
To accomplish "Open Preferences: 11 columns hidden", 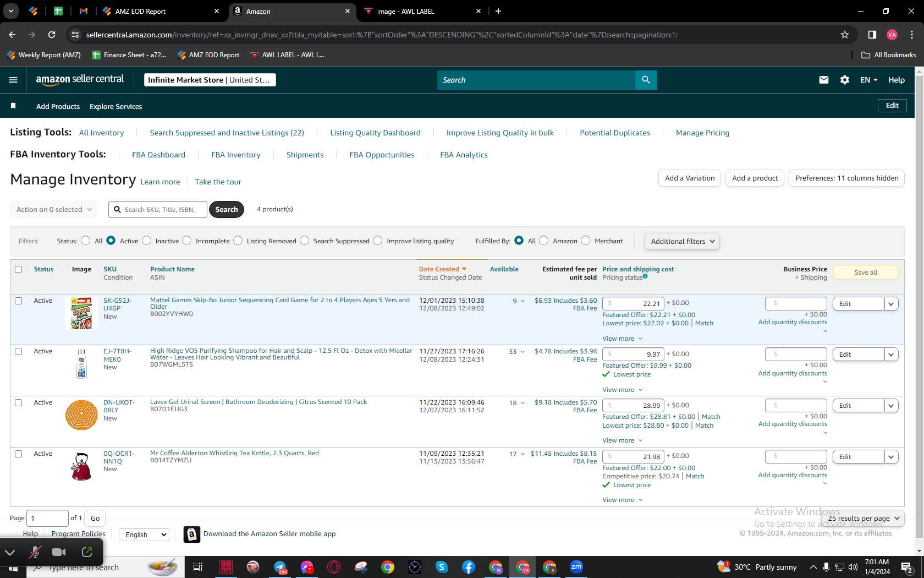I will click(846, 178).
